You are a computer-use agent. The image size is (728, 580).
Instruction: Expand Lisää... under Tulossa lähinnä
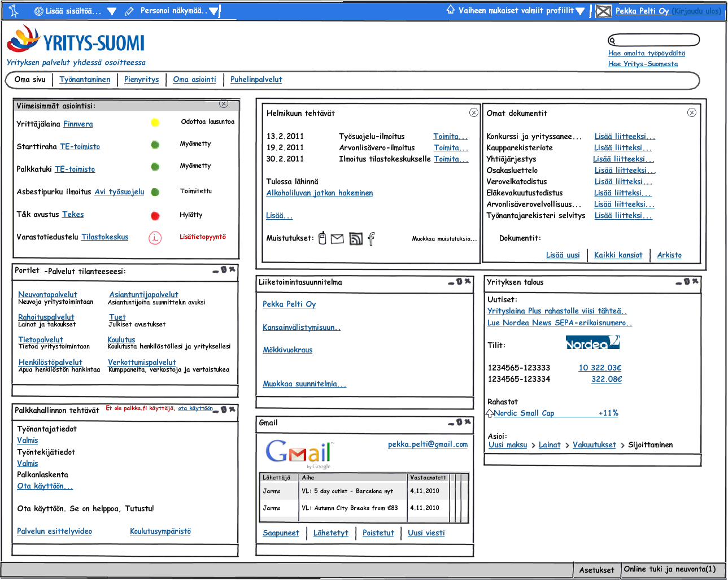click(x=280, y=216)
